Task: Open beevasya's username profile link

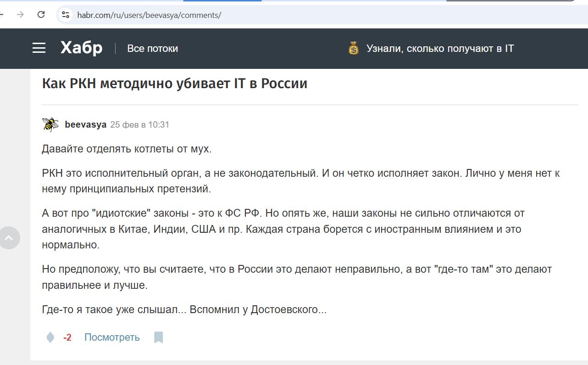Action: 85,124
